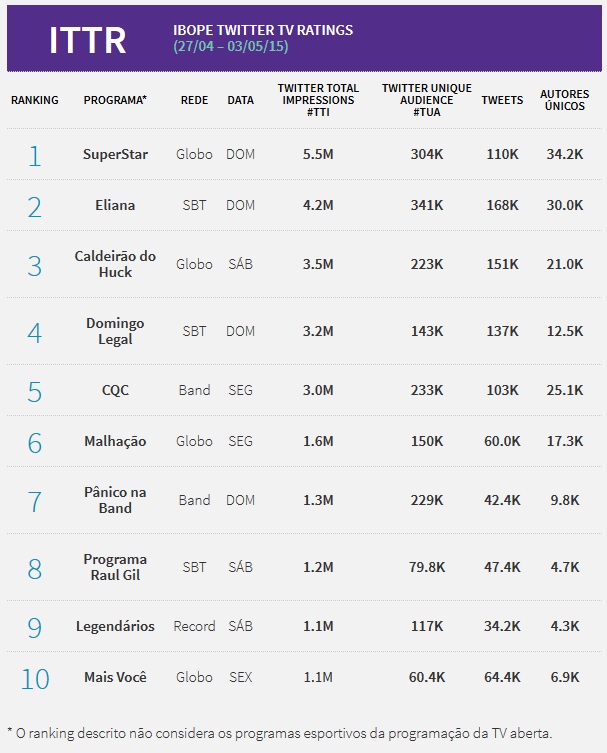Open the SuperStar program entry
Viewport: 607px width, 753px height.
point(115,155)
